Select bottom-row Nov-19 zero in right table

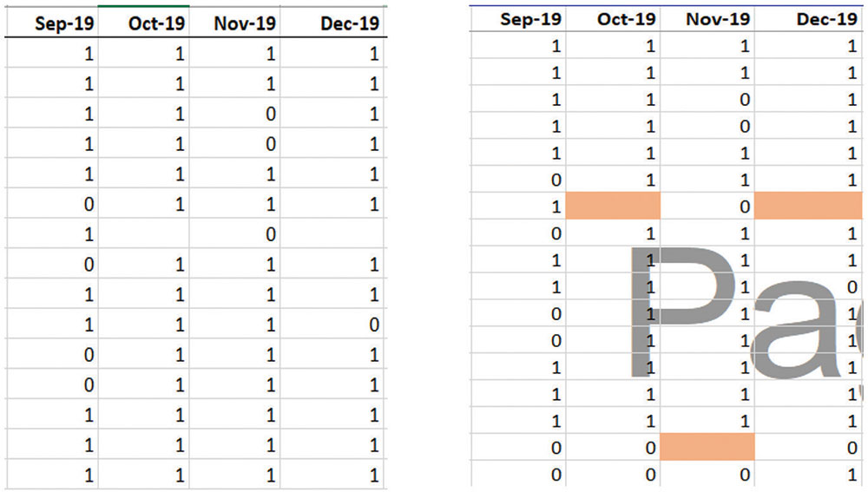coord(744,476)
